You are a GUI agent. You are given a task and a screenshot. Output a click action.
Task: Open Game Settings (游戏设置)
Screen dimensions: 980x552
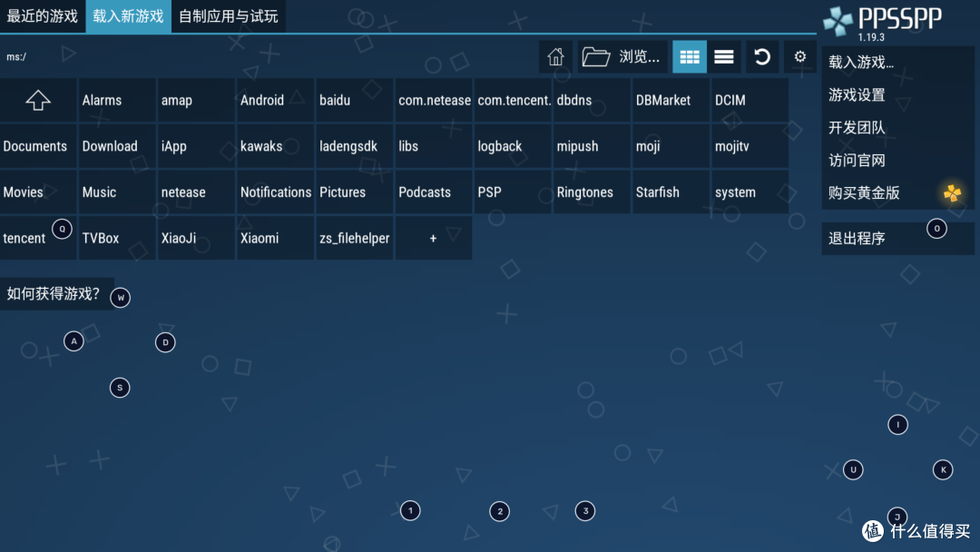897,95
